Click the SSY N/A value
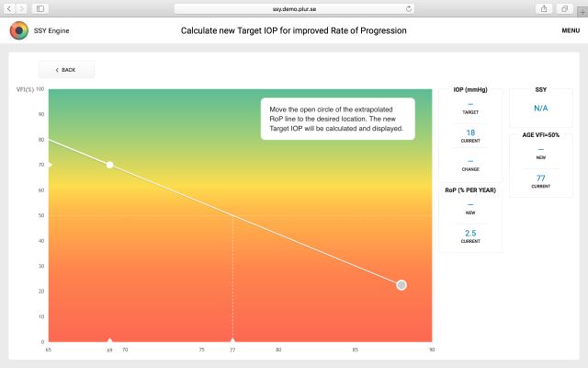Screen dimensions: 588x368 click(x=540, y=109)
